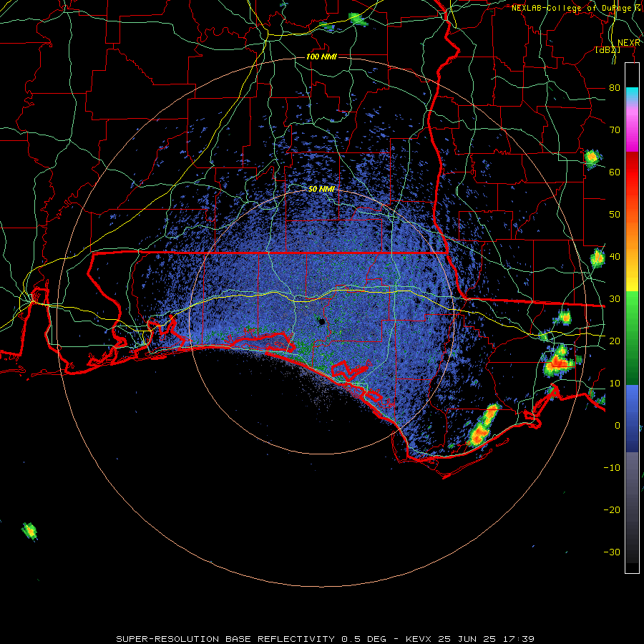The height and width of the screenshot is (644, 644).
Task: Click the 40 value on dBZ scale
Action: [x=615, y=256]
